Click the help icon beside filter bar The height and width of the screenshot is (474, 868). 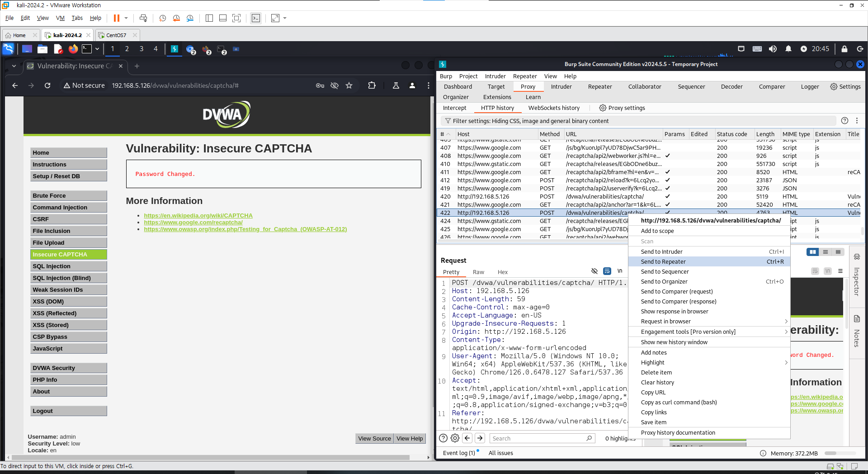(x=844, y=121)
